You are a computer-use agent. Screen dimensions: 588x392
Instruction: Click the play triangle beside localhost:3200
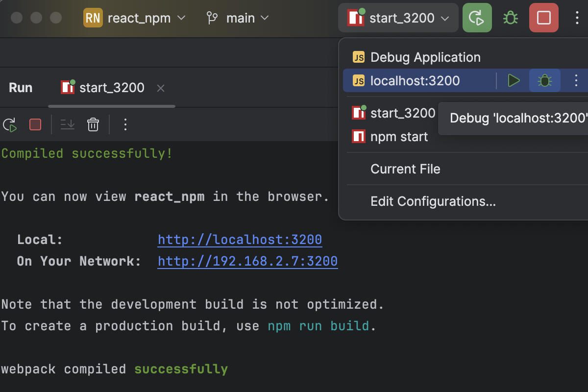(x=514, y=80)
